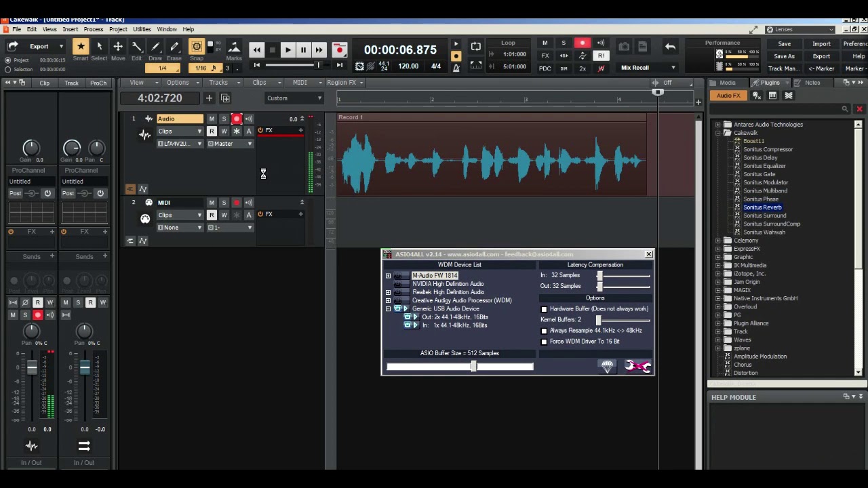Start playback with Play button
Screen dimensions: 868x488
pyautogui.click(x=288, y=49)
